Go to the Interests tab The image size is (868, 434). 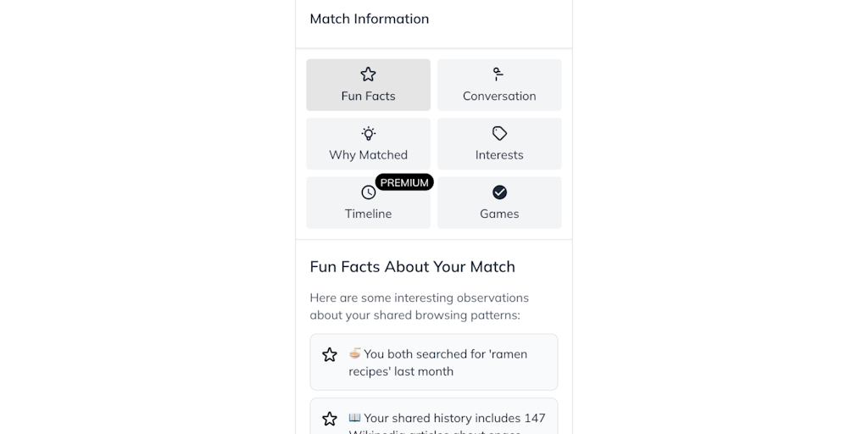point(499,155)
